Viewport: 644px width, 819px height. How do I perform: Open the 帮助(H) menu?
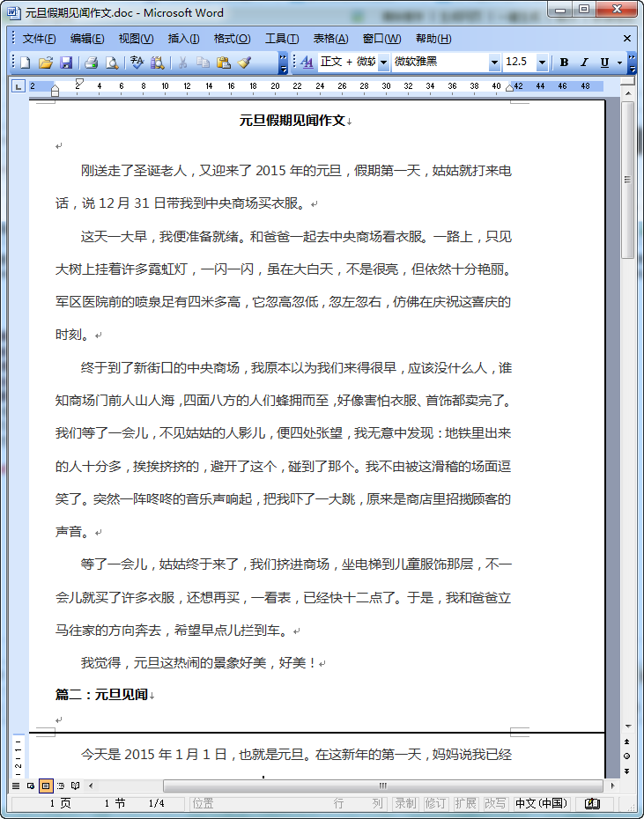point(433,39)
